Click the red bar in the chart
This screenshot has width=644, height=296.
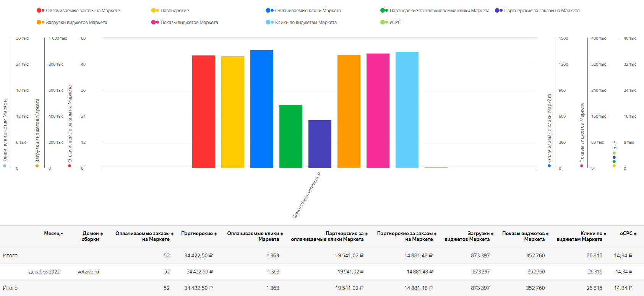point(203,112)
